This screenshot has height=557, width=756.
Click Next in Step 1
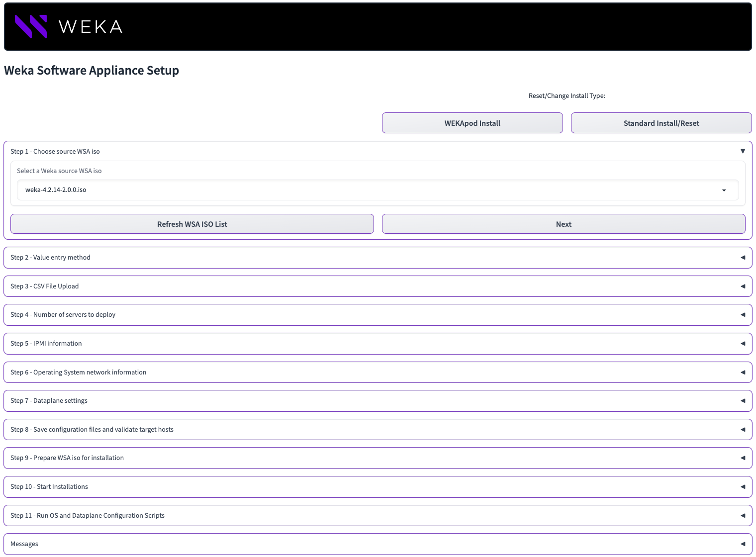tap(564, 224)
